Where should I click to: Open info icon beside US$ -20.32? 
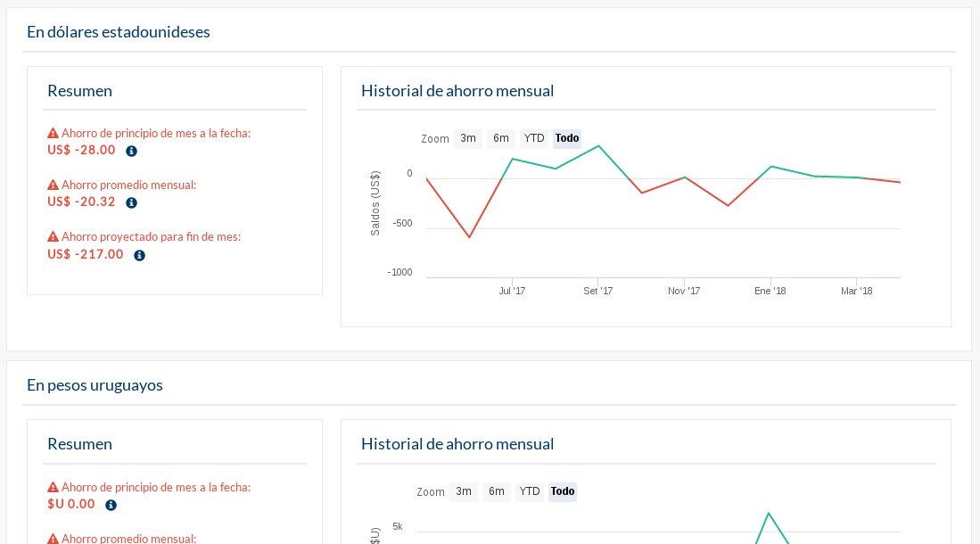[131, 202]
